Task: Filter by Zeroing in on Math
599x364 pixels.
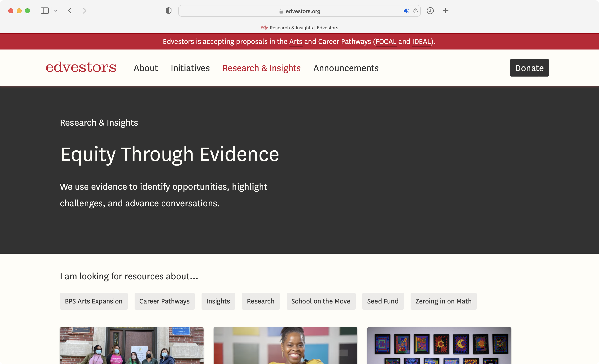Action: 443,301
